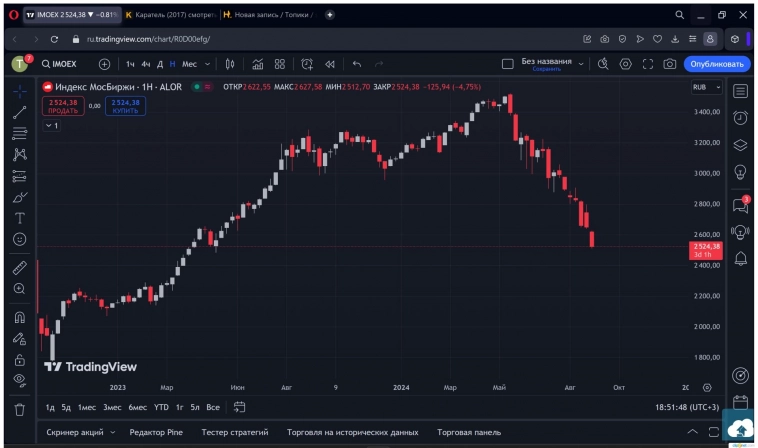Select the crosshair cursor tool
Image resolution: width=758 pixels, height=448 pixels.
pyautogui.click(x=20, y=91)
